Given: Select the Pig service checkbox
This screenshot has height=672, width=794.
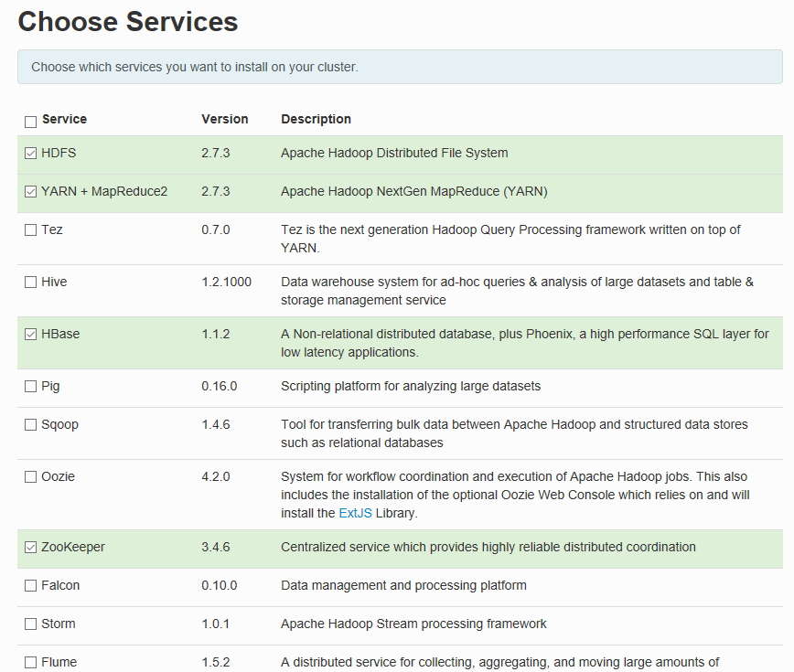Looking at the screenshot, I should coord(31,387).
